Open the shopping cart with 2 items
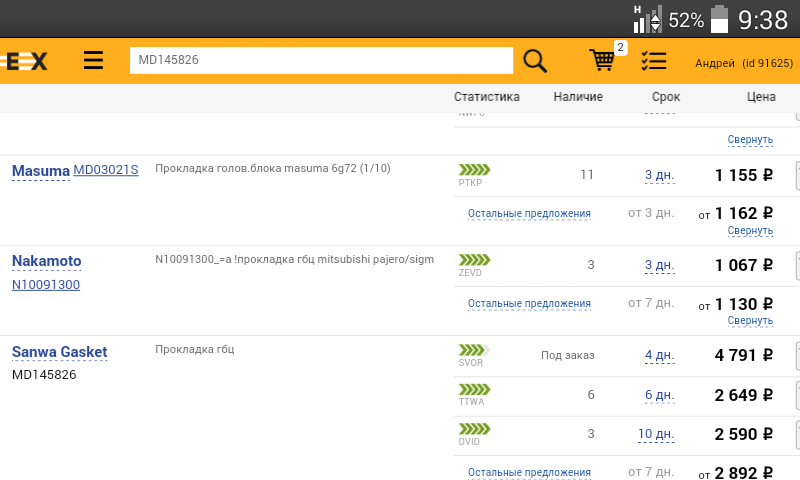800x480 pixels. pyautogui.click(x=603, y=60)
